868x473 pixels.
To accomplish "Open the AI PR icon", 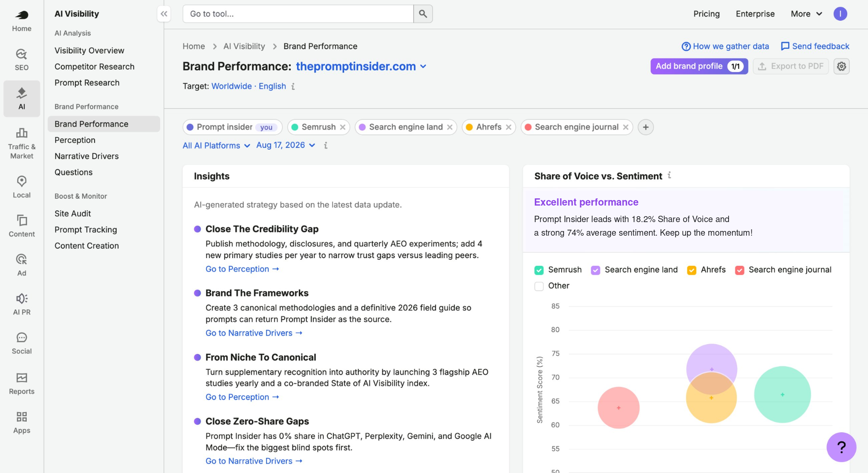I will pos(22,304).
